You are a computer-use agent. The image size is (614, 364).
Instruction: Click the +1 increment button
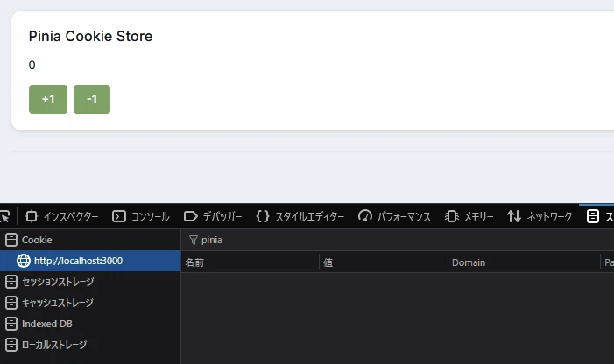(x=48, y=99)
